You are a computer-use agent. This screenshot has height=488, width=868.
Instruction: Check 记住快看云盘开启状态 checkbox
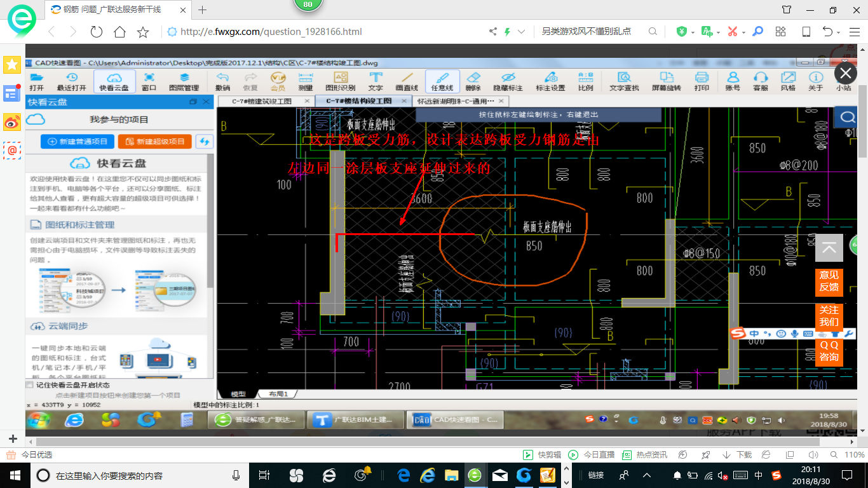(x=29, y=384)
